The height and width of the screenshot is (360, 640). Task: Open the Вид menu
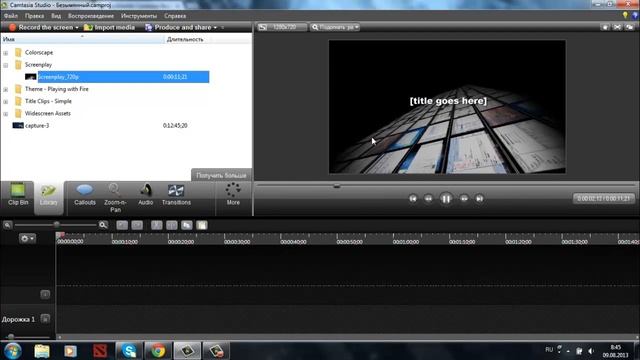tap(56, 16)
